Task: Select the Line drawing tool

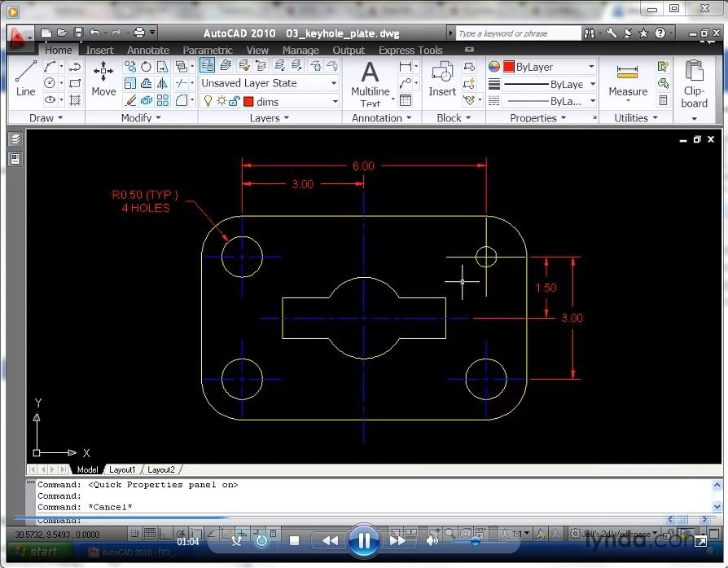Action: pyautogui.click(x=25, y=79)
